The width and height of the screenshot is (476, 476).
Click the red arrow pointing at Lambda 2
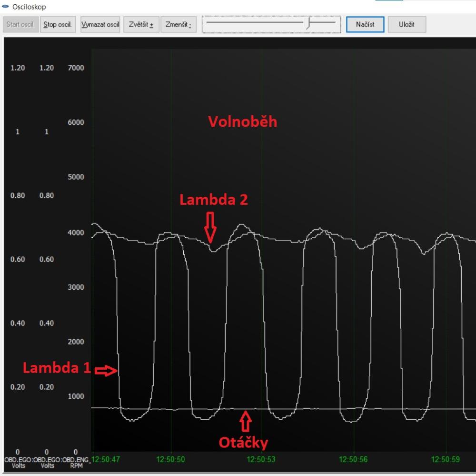tap(210, 227)
